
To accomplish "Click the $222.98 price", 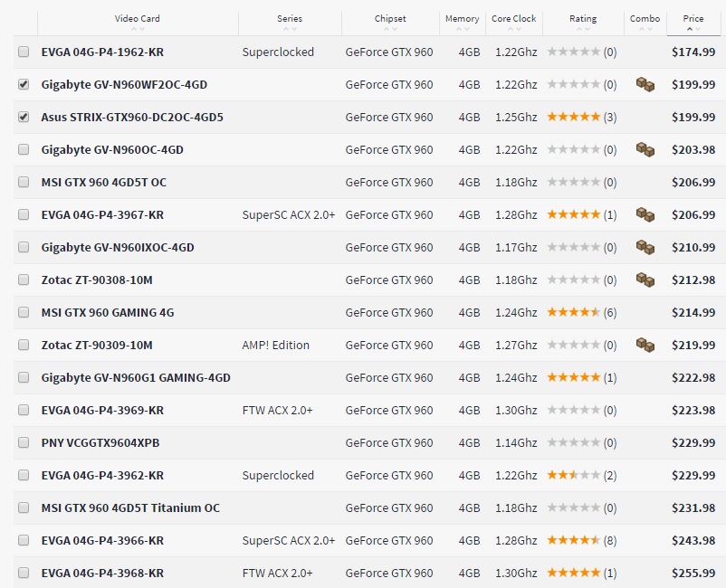I will [x=693, y=377].
